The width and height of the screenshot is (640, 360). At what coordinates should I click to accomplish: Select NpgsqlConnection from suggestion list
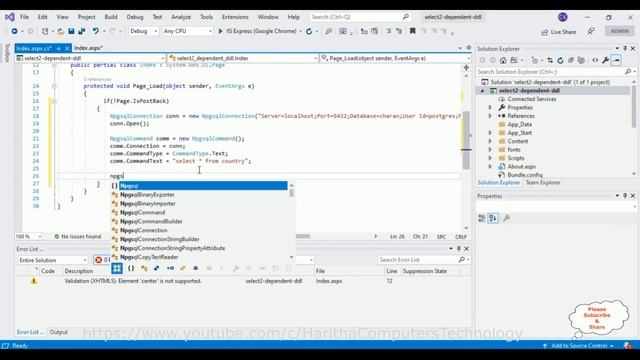143,230
